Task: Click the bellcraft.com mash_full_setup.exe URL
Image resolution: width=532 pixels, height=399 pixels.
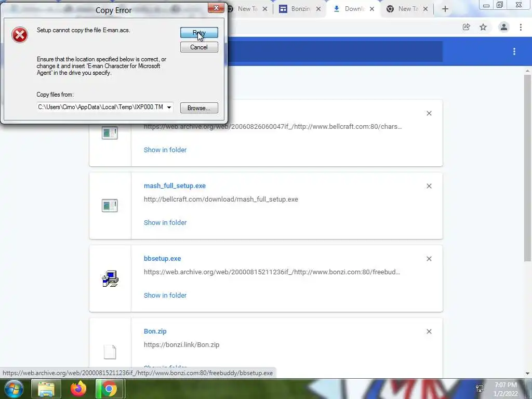Action: (221, 199)
